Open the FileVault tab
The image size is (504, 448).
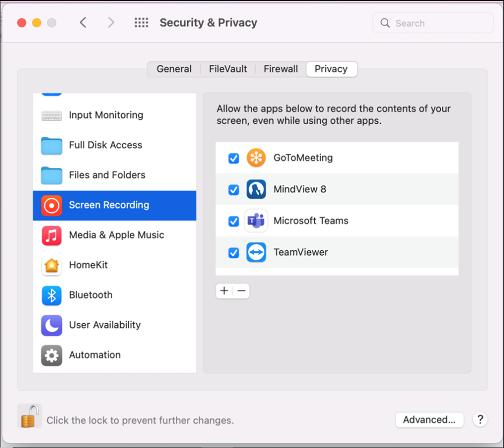click(x=227, y=69)
